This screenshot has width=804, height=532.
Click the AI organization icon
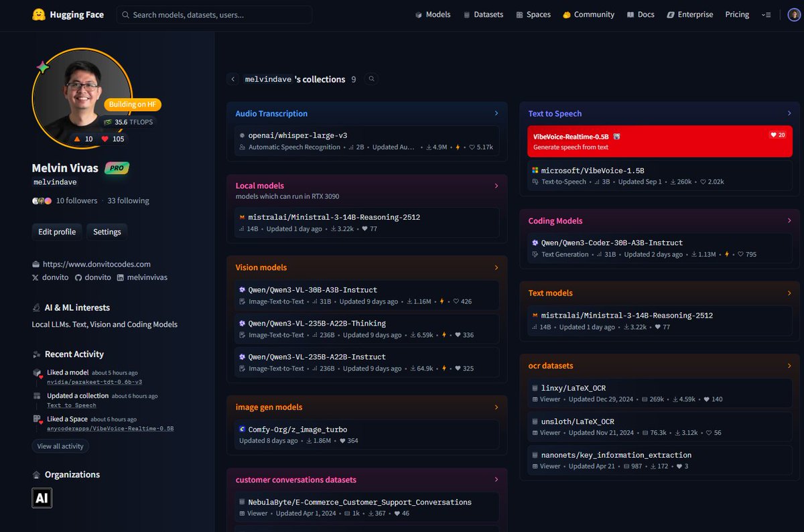(42, 498)
